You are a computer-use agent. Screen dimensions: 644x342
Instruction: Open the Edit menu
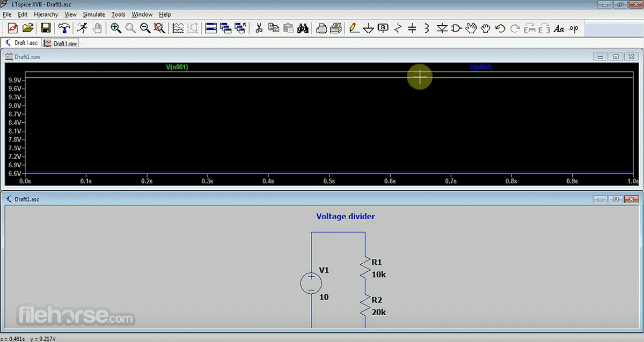tap(22, 14)
